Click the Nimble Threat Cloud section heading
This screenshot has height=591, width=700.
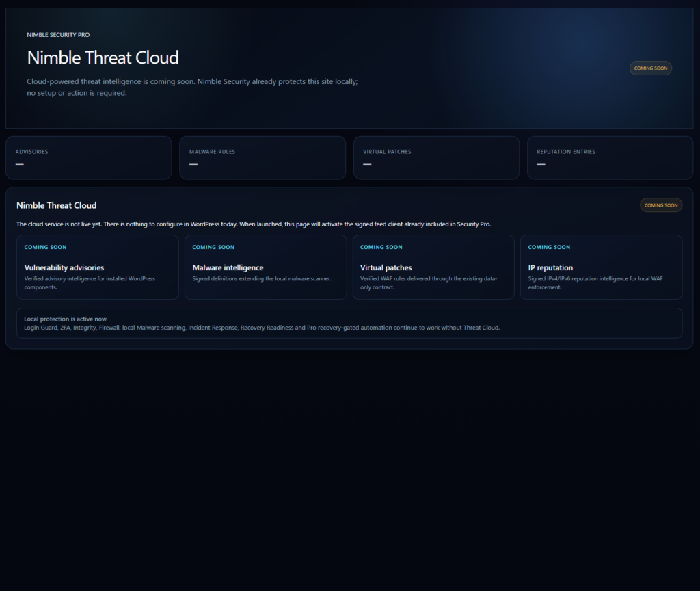56,205
